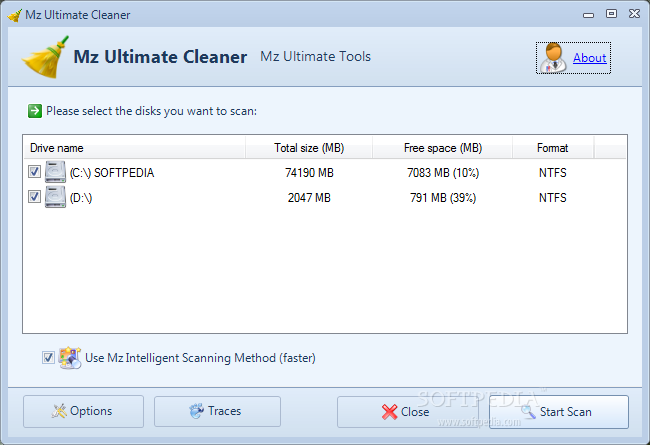
Task: Click the Close button with red X
Action: (407, 412)
